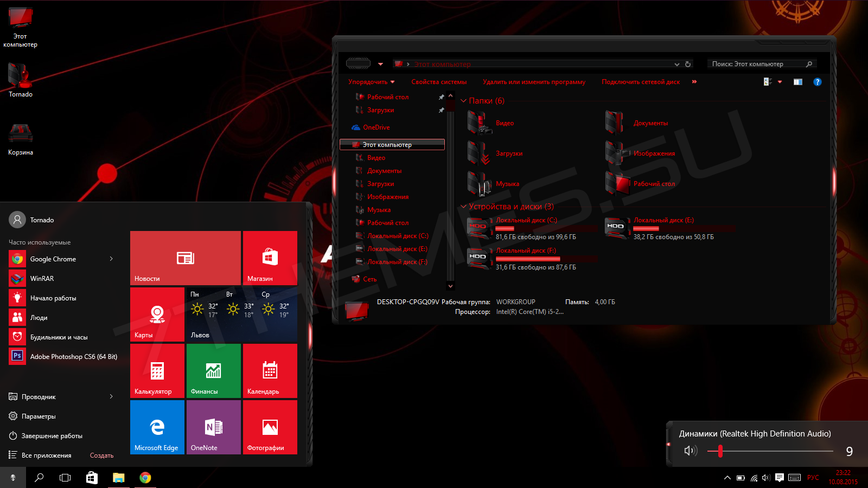Click PYC to switch keyboard language

tap(813, 478)
